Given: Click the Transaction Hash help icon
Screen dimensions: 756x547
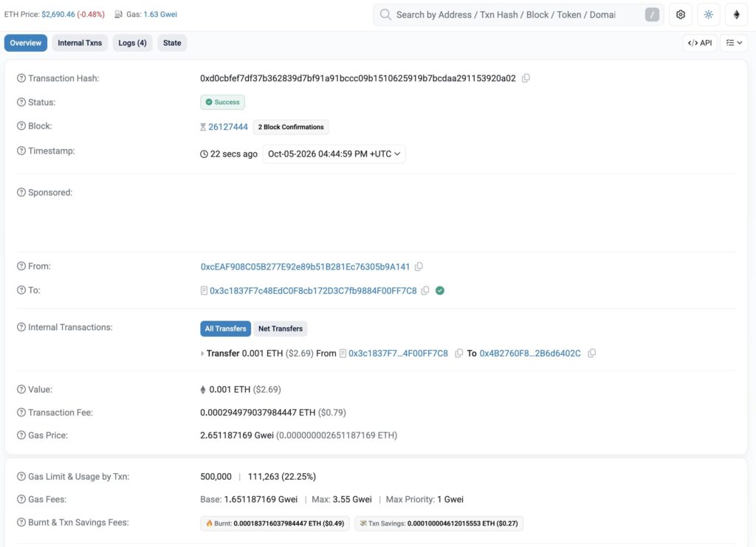Looking at the screenshot, I should [x=21, y=78].
